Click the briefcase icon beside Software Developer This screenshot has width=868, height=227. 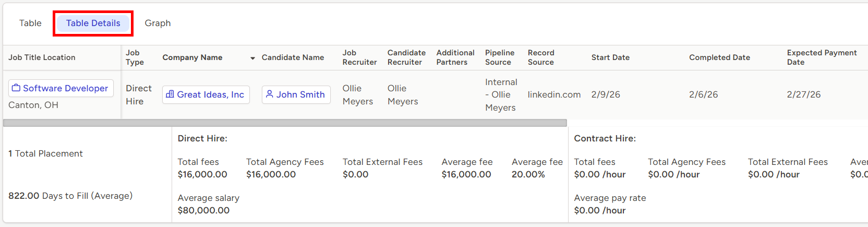16,88
